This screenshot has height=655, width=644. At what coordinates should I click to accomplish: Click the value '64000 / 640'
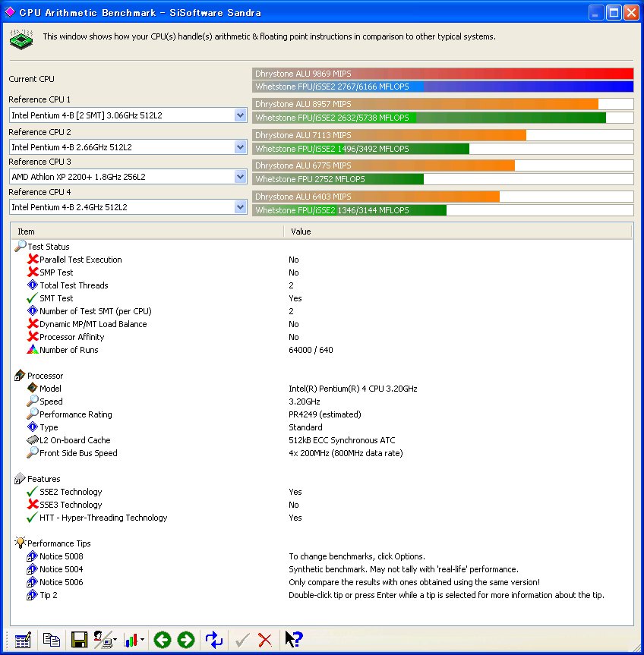[311, 350]
